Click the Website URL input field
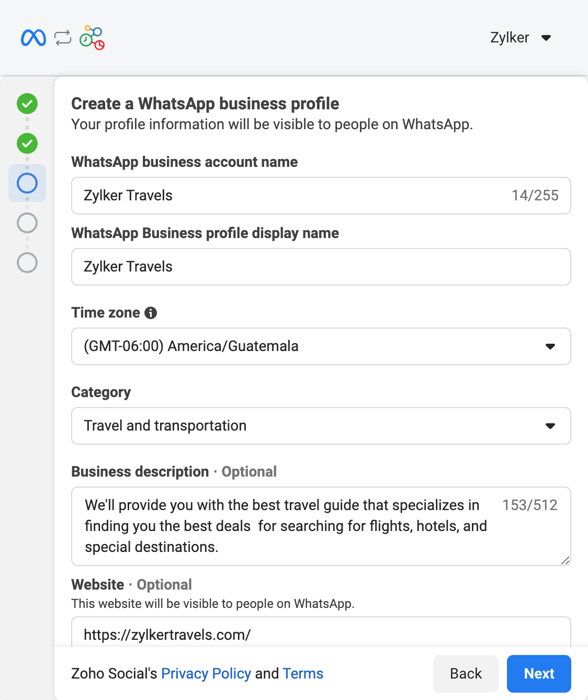The height and width of the screenshot is (700, 588). pos(321,634)
